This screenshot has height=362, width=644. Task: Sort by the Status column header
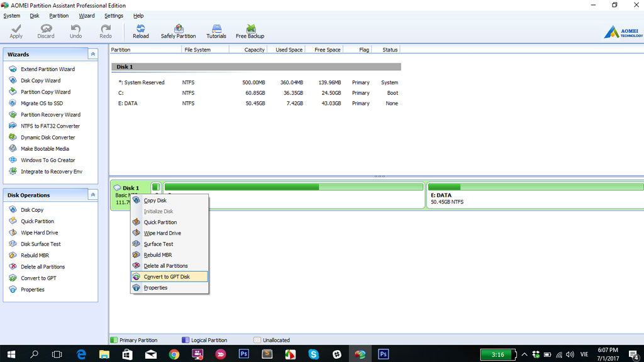386,50
